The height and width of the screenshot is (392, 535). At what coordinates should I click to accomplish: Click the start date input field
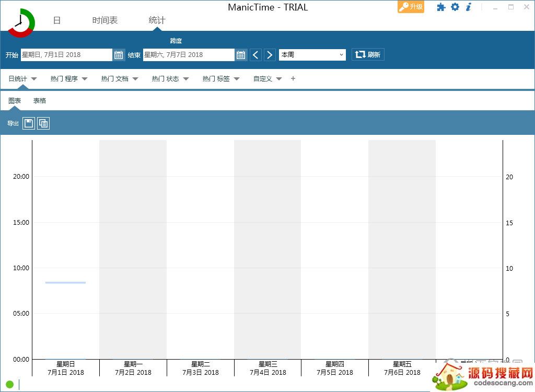(66, 55)
